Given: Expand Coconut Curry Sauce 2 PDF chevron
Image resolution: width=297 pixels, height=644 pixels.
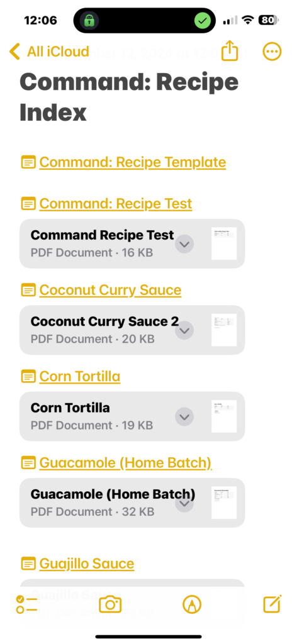Looking at the screenshot, I should (x=184, y=330).
